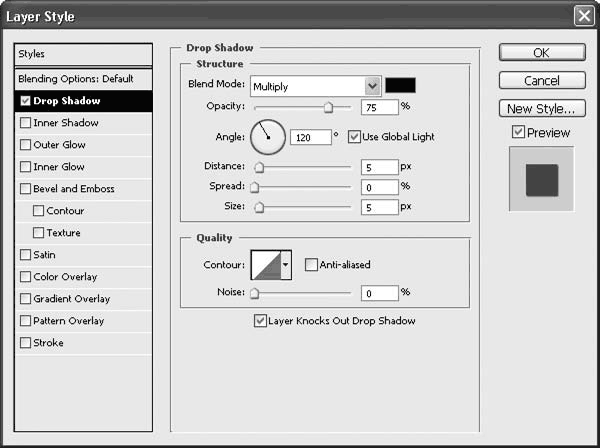Enable the Anti-aliased option
Screen dimensions: 600x448
pyautogui.click(x=312, y=265)
